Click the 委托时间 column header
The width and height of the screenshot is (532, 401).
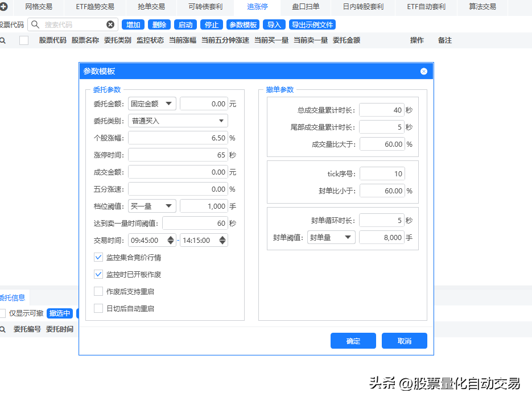tap(60, 329)
